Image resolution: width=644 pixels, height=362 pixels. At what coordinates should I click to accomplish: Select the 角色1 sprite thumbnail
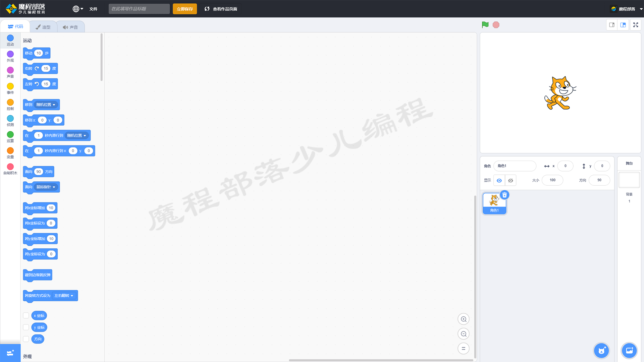[494, 203]
